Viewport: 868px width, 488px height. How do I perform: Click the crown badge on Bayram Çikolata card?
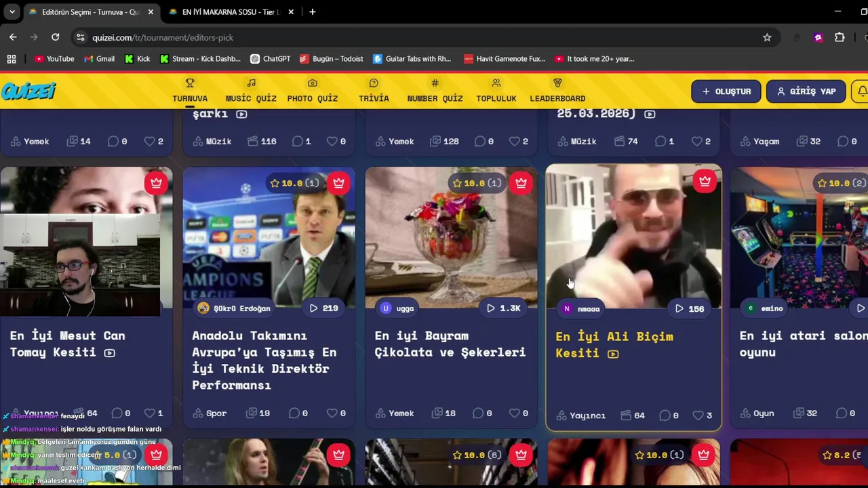[521, 183]
